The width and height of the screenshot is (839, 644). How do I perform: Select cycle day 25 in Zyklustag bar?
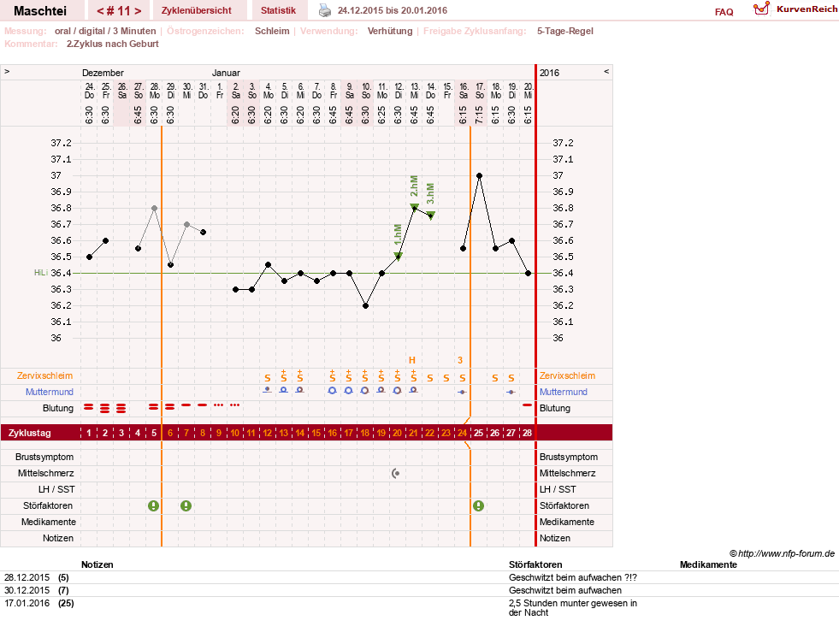[x=478, y=433]
